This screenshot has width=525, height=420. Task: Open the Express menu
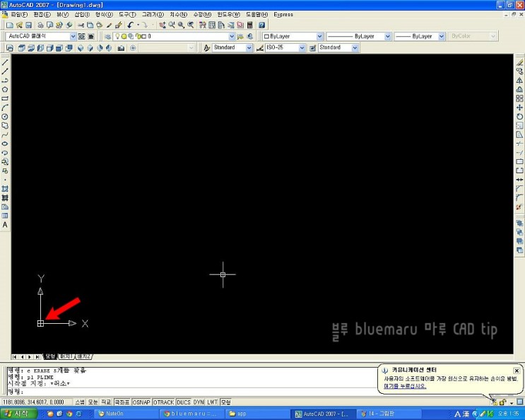click(x=283, y=14)
